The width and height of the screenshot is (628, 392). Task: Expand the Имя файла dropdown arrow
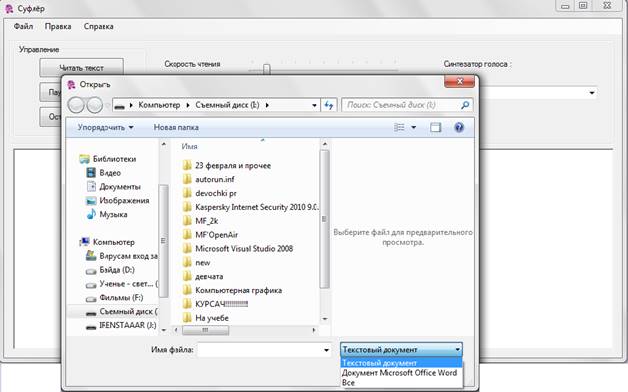click(326, 350)
